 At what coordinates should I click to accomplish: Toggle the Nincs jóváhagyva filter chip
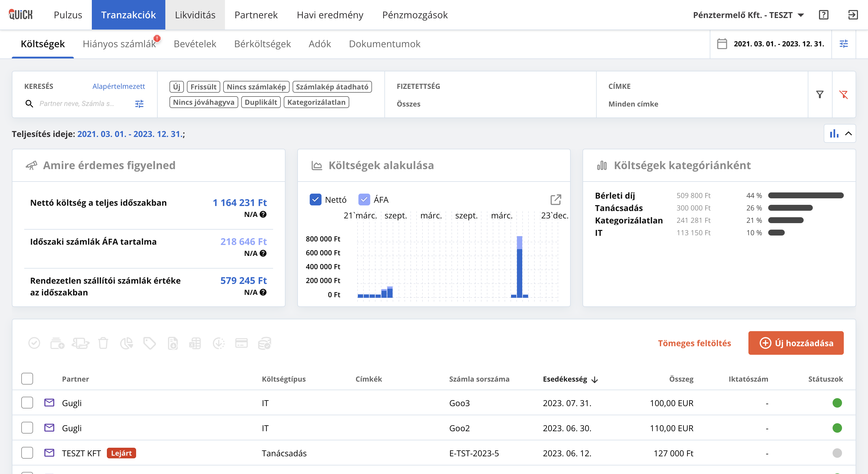pos(203,102)
